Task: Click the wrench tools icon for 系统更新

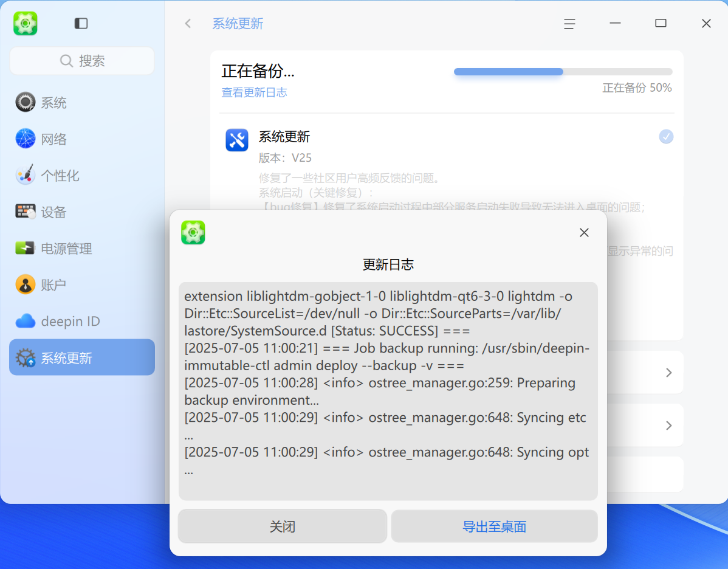Action: pos(237,140)
